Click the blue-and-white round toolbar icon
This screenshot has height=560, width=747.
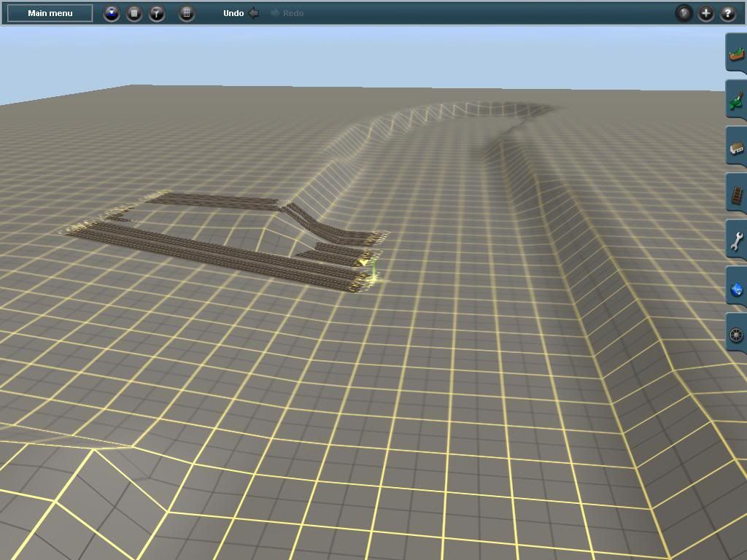click(x=112, y=13)
